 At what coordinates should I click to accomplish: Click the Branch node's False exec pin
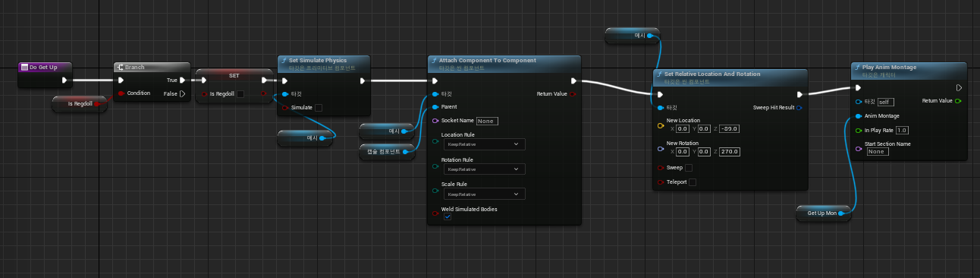click(x=182, y=93)
